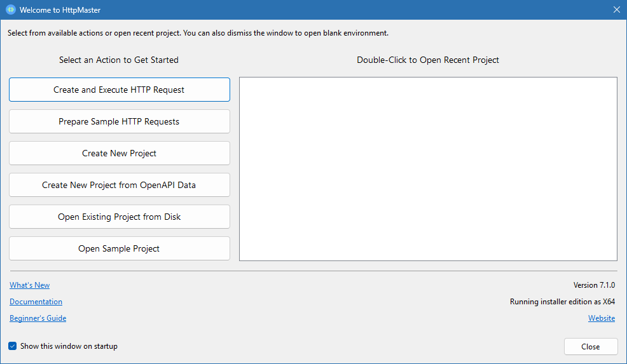The width and height of the screenshot is (627, 364).
Task: Click inside the empty recent projects list
Action: pos(428,169)
